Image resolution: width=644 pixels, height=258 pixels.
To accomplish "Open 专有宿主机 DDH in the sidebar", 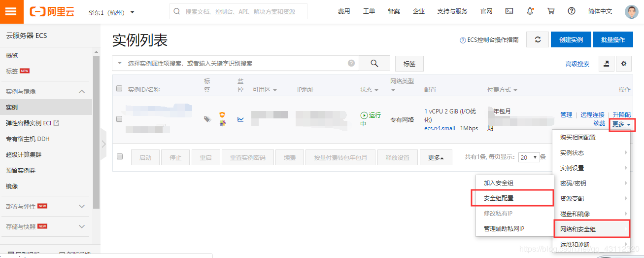I will click(27, 139).
